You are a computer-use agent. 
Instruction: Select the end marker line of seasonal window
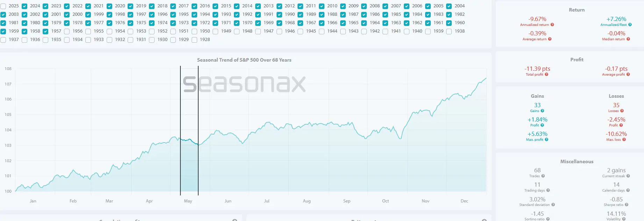click(198, 130)
